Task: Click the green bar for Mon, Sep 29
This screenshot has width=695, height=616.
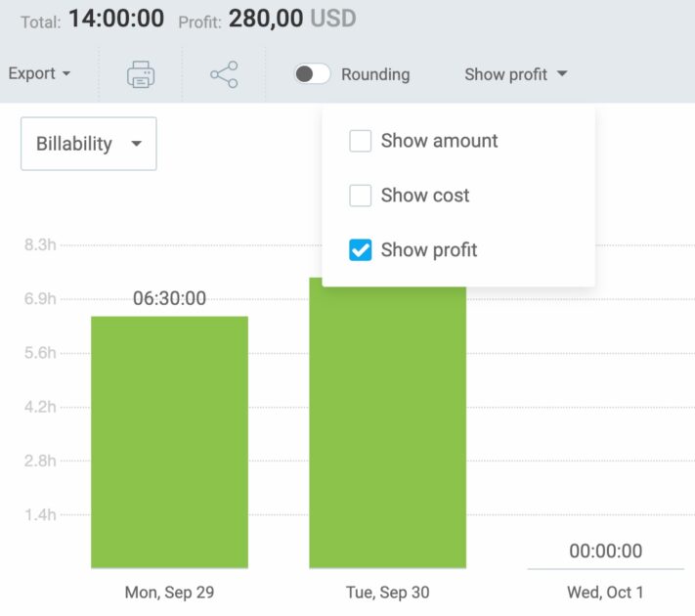Action: [169, 442]
